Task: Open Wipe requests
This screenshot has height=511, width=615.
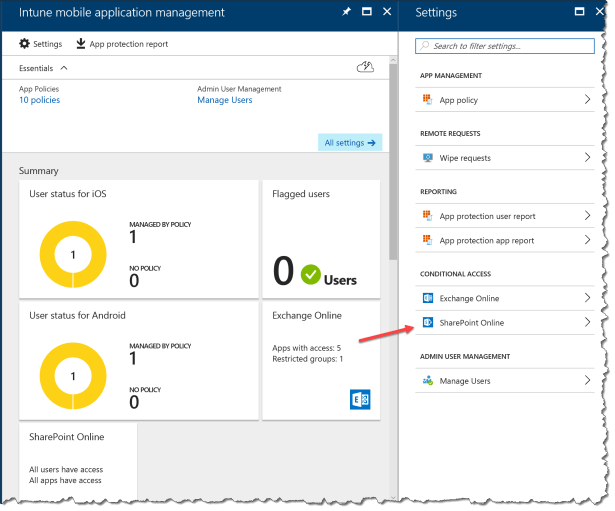Action: coord(505,158)
